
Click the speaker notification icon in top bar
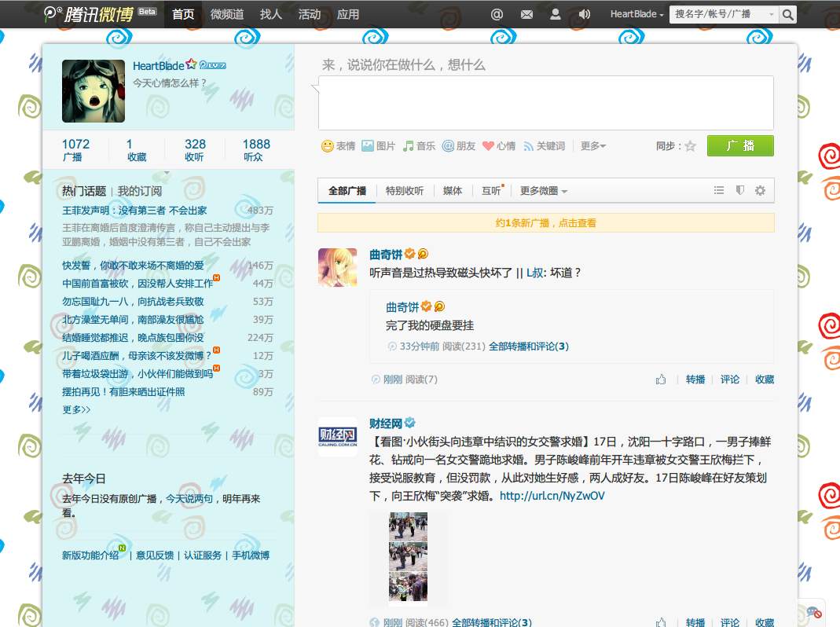tap(582, 13)
